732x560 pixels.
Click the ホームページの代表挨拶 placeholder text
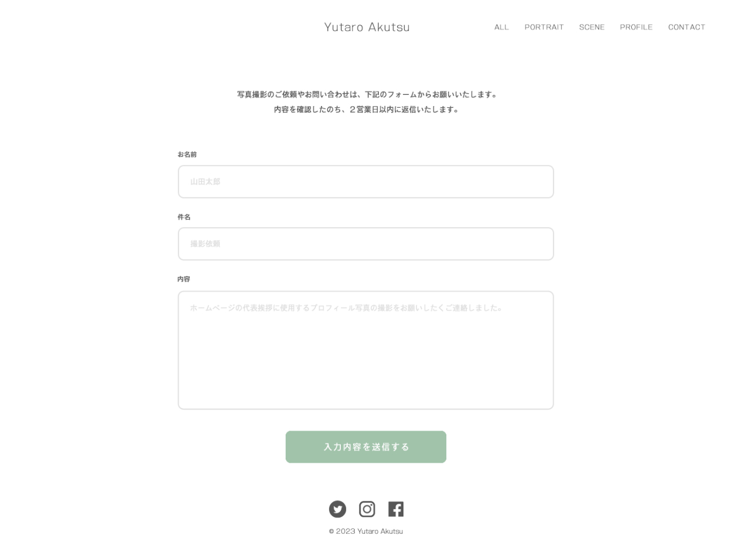[x=346, y=308]
